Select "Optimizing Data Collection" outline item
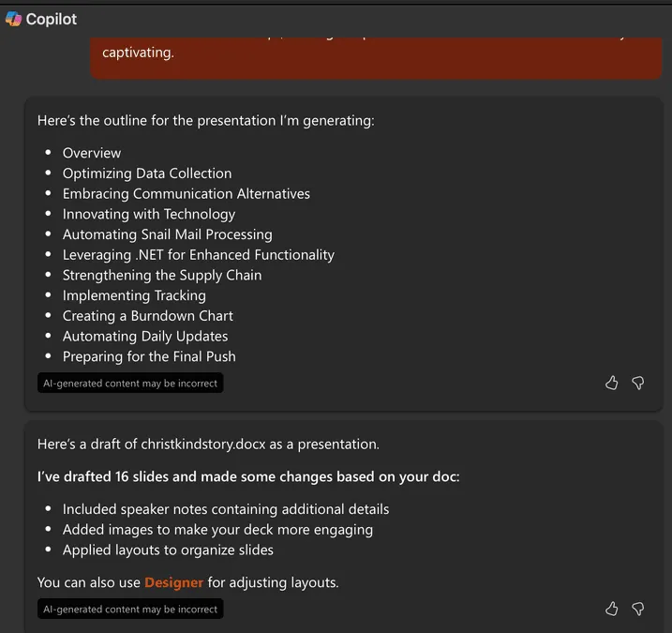Viewport: 672px width, 633px height. (x=147, y=173)
